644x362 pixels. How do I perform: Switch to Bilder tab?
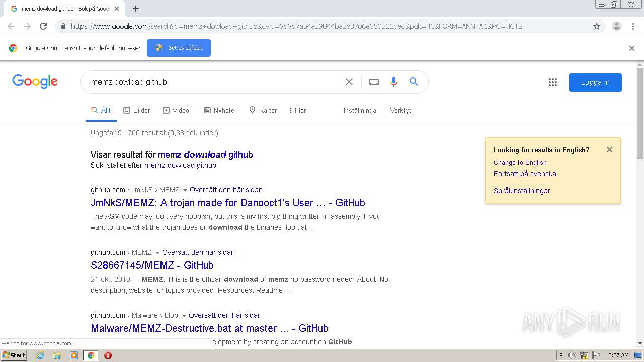point(137,110)
